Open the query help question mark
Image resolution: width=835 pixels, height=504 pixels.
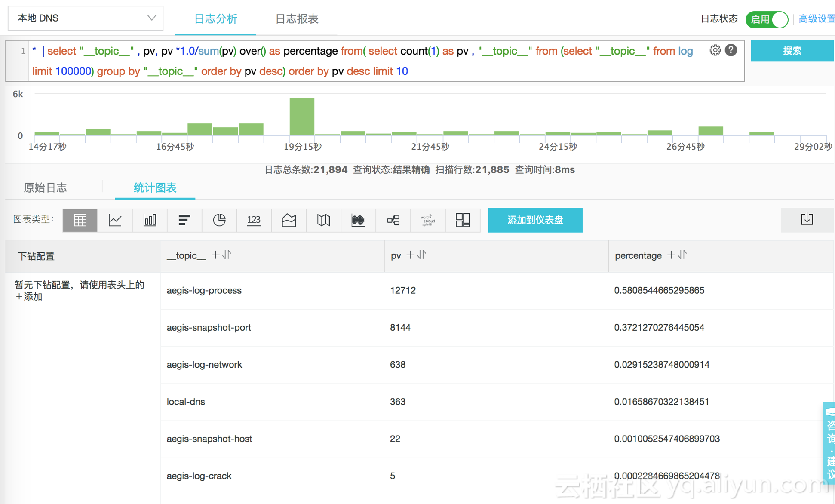[x=731, y=50]
